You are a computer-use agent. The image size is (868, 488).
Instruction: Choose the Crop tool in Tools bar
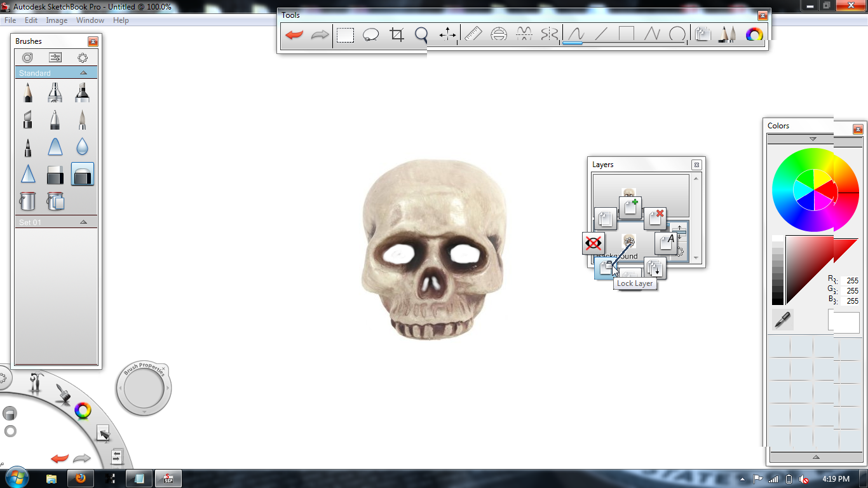397,35
